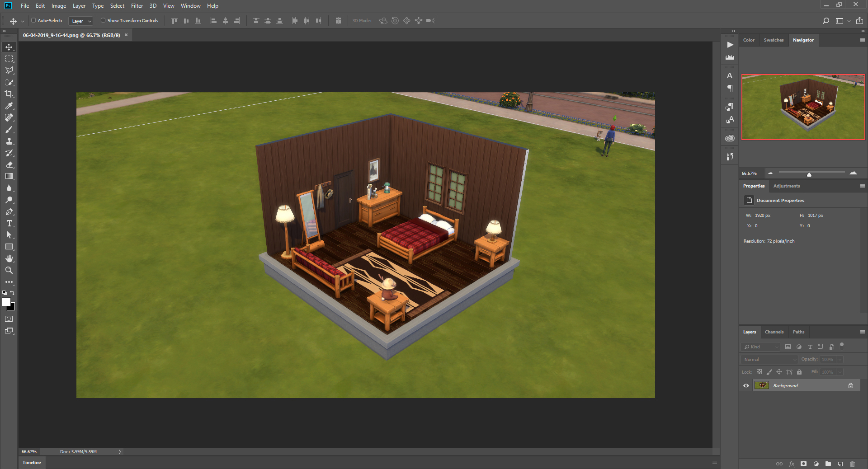Open the search magnifier in options bar
Image resolution: width=868 pixels, height=469 pixels.
pos(826,21)
